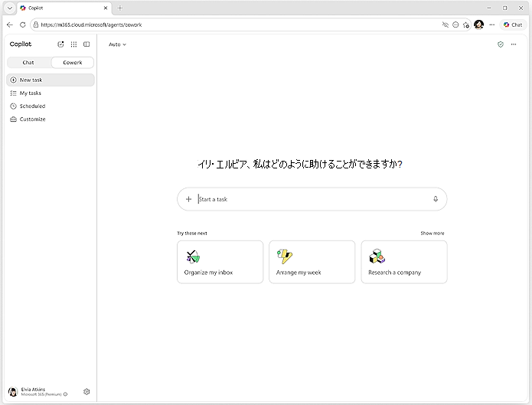
Task: Click the Customize toolbox icon
Action: 13,119
